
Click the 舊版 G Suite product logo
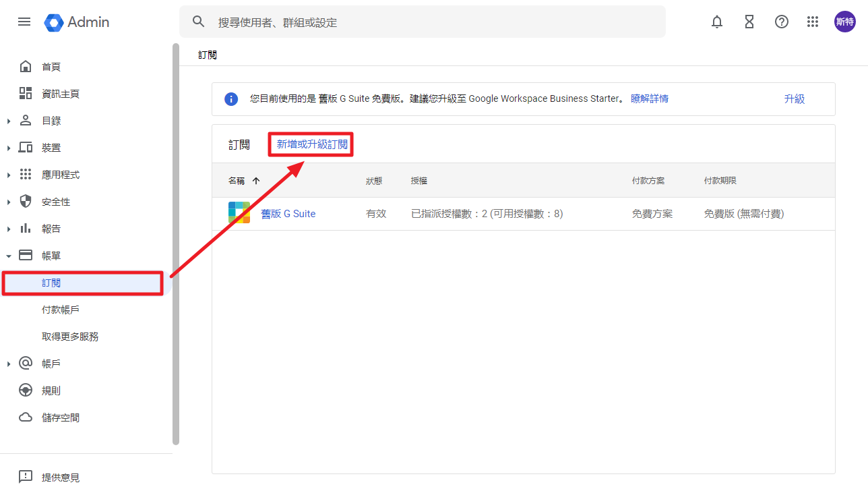(239, 212)
